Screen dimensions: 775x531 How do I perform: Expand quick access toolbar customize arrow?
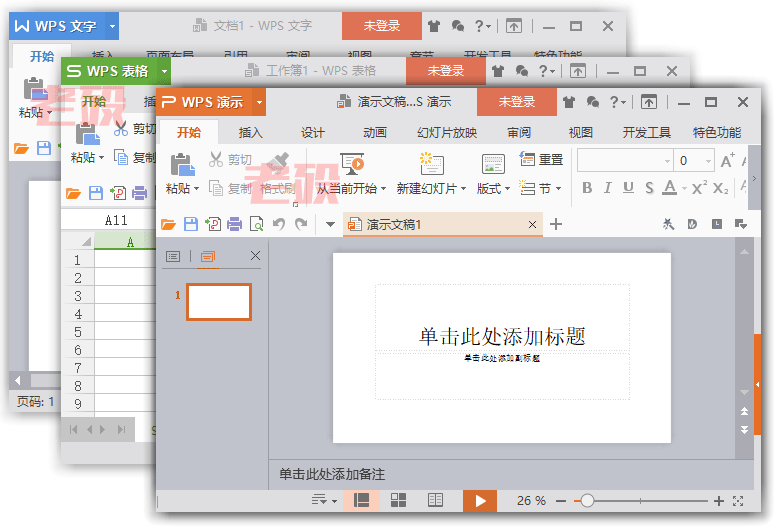[330, 225]
